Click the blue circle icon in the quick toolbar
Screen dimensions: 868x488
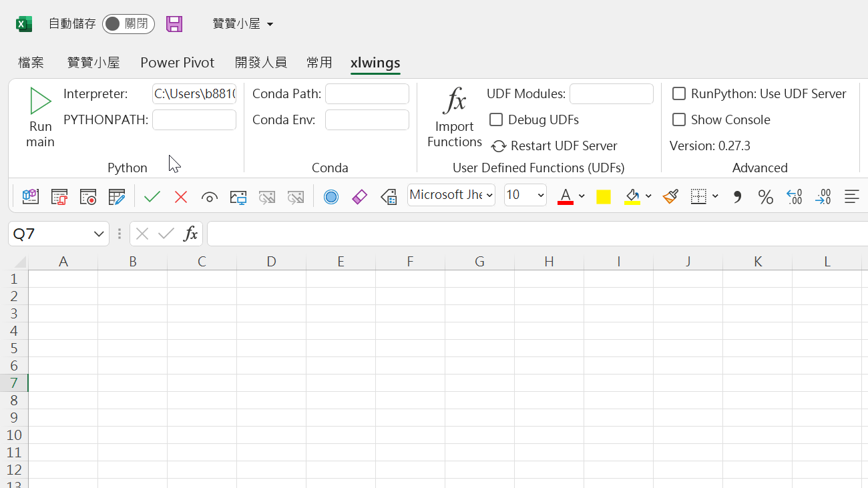(331, 196)
